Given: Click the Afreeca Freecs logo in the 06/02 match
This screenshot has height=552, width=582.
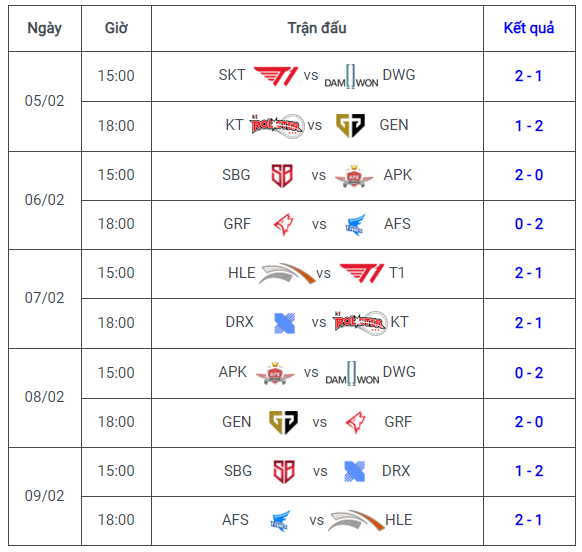Looking at the screenshot, I should click(355, 225).
